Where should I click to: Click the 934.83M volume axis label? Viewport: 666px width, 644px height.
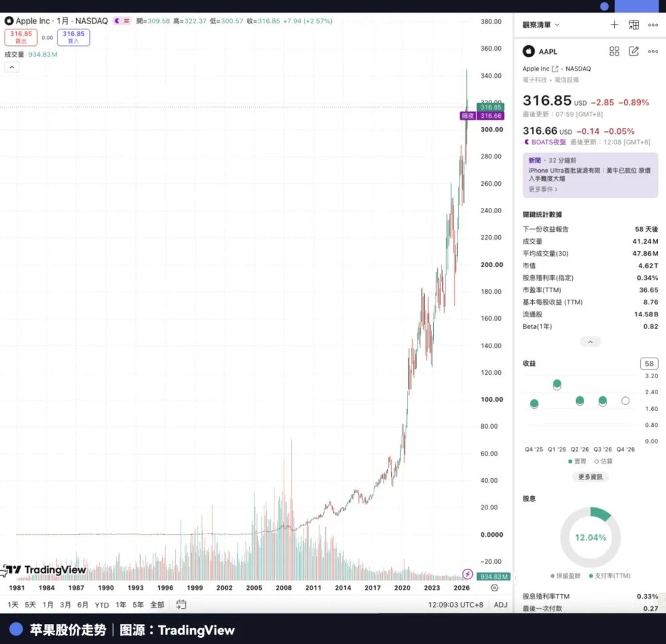[x=493, y=577]
